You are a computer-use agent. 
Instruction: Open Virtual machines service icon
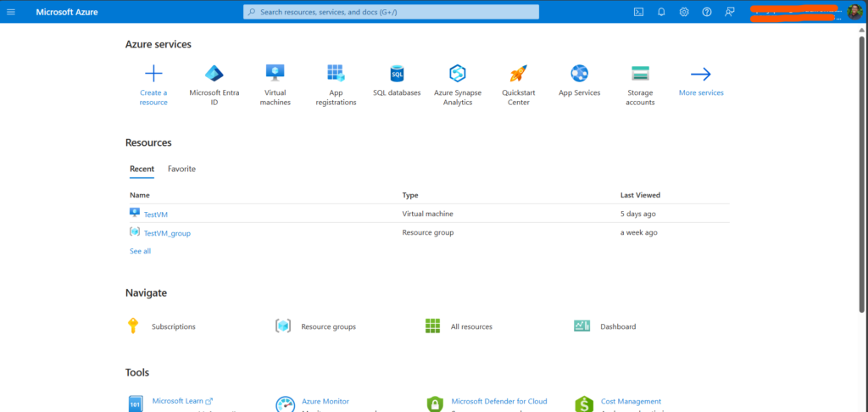click(x=275, y=73)
